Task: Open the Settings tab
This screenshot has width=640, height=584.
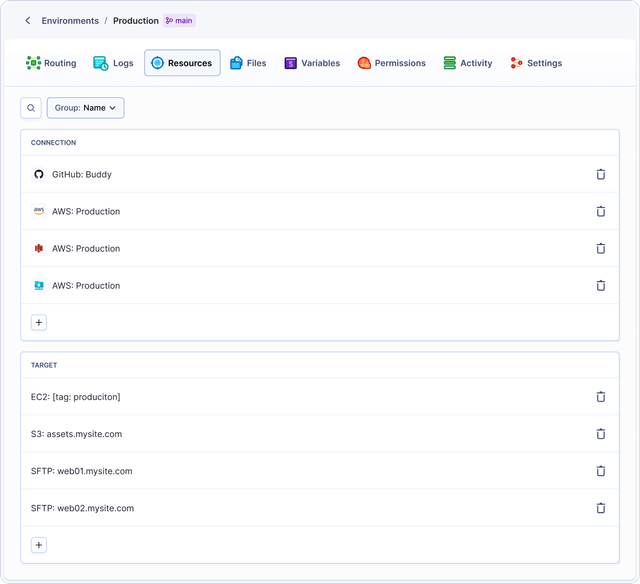Action: click(536, 63)
